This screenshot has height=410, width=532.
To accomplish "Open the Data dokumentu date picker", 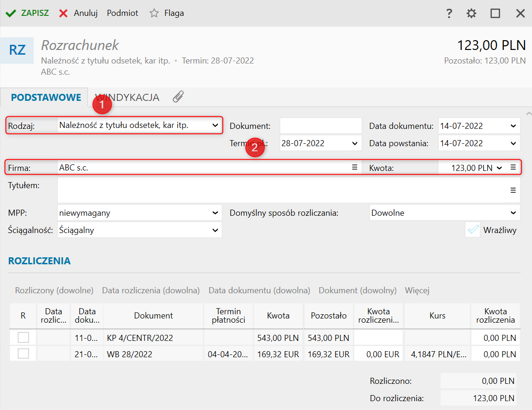I will coord(513,126).
